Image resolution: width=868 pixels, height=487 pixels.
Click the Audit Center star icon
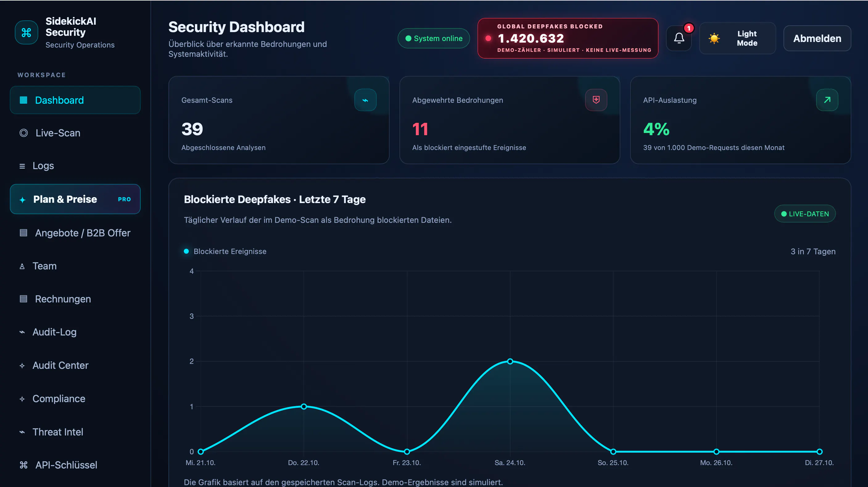(22, 366)
